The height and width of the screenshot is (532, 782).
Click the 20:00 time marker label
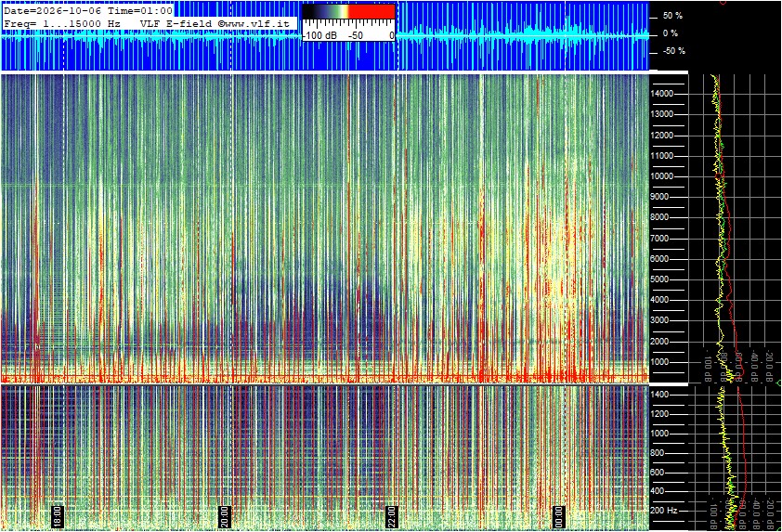pos(225,516)
